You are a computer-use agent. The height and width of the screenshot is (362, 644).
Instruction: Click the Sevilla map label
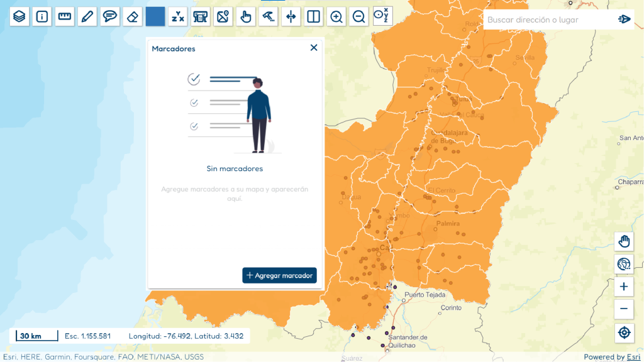[525, 57]
